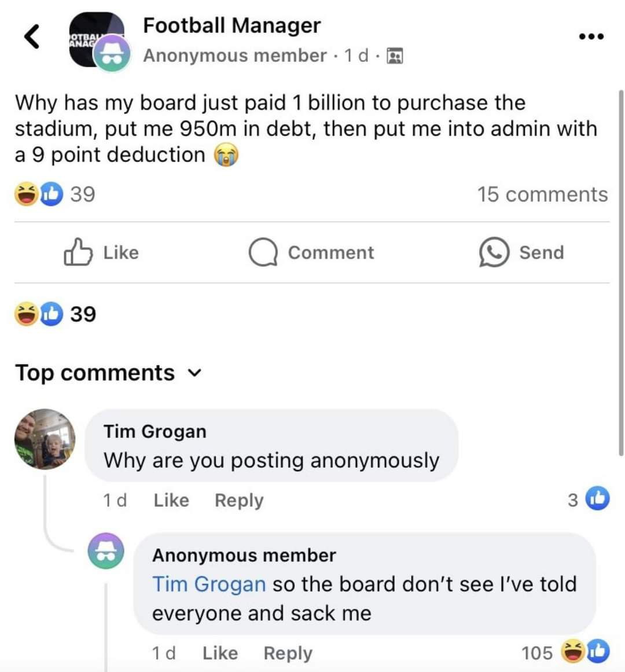Open Tim Grogan's profile picture
This screenshot has width=625, height=672.
point(45,439)
